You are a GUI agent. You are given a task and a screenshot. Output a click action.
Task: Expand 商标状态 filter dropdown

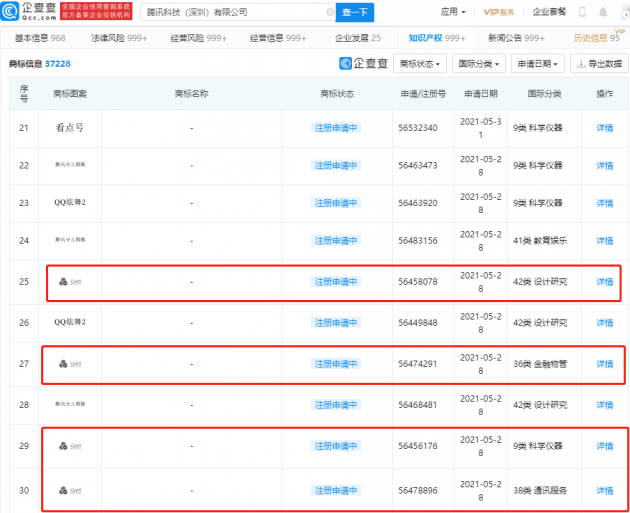tap(420, 63)
